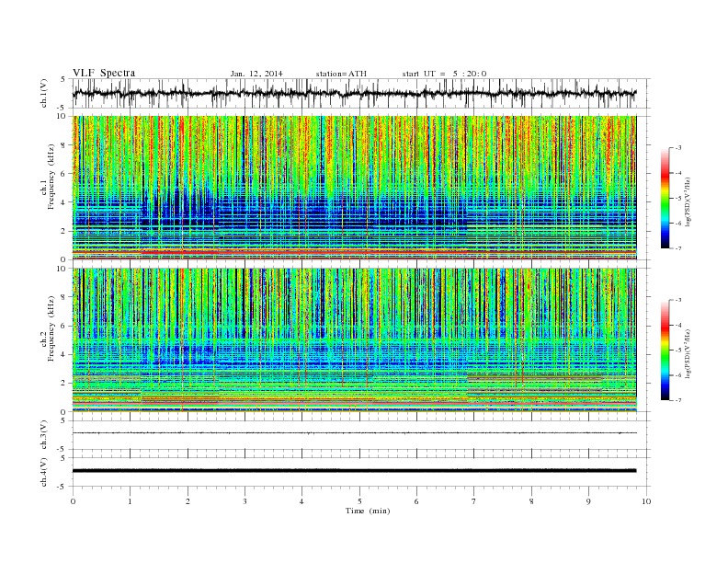Click the "ch.1(V)" waveform axis label
728x563 pixels.
[44, 93]
